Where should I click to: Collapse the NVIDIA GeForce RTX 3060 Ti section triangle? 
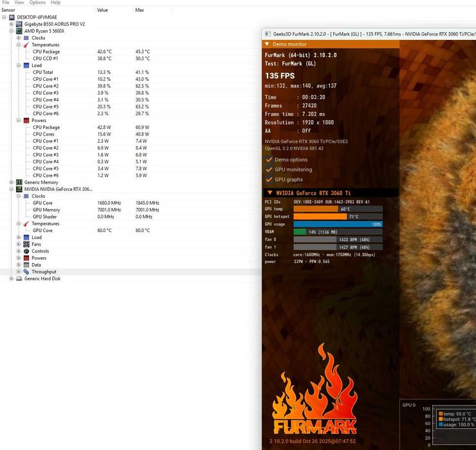point(270,193)
